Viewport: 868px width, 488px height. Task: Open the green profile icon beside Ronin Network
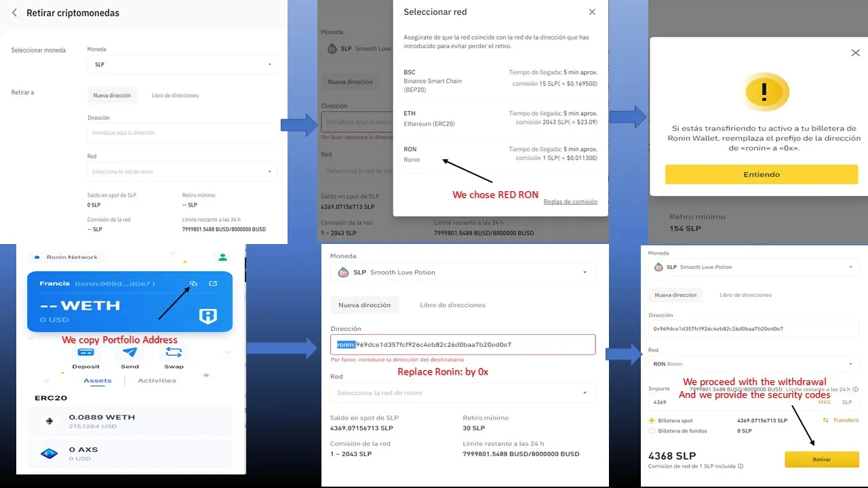222,257
